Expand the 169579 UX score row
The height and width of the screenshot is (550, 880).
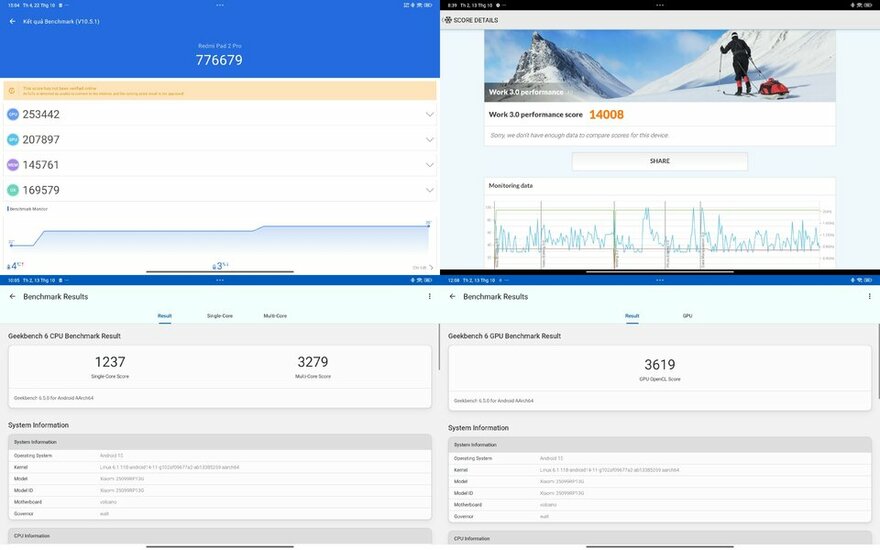(x=429, y=190)
